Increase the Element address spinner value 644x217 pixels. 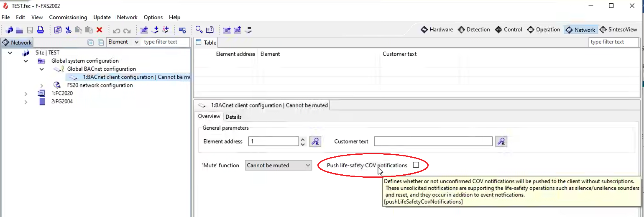(x=303, y=139)
